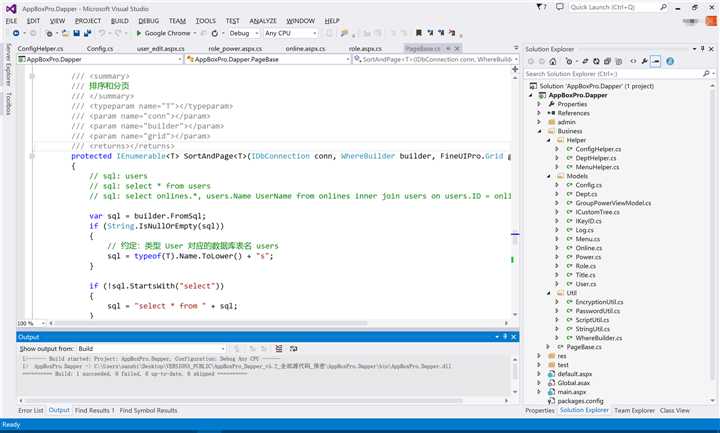Switch to the Error List tab
720x433 pixels.
(31, 410)
